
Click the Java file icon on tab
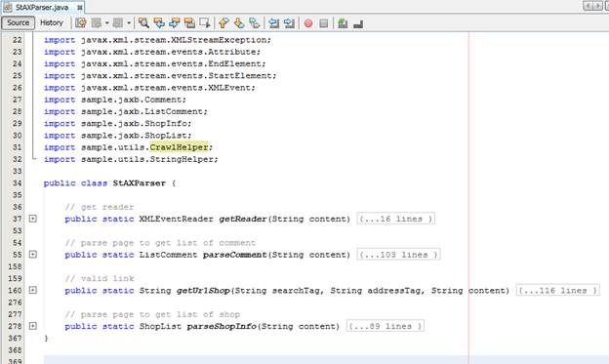[x=8, y=8]
